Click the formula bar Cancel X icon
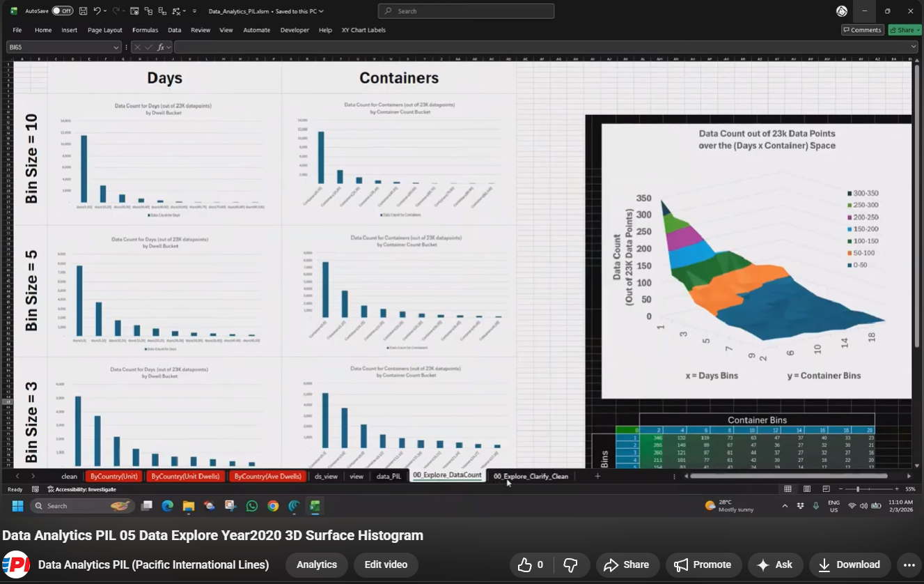 pyautogui.click(x=138, y=47)
